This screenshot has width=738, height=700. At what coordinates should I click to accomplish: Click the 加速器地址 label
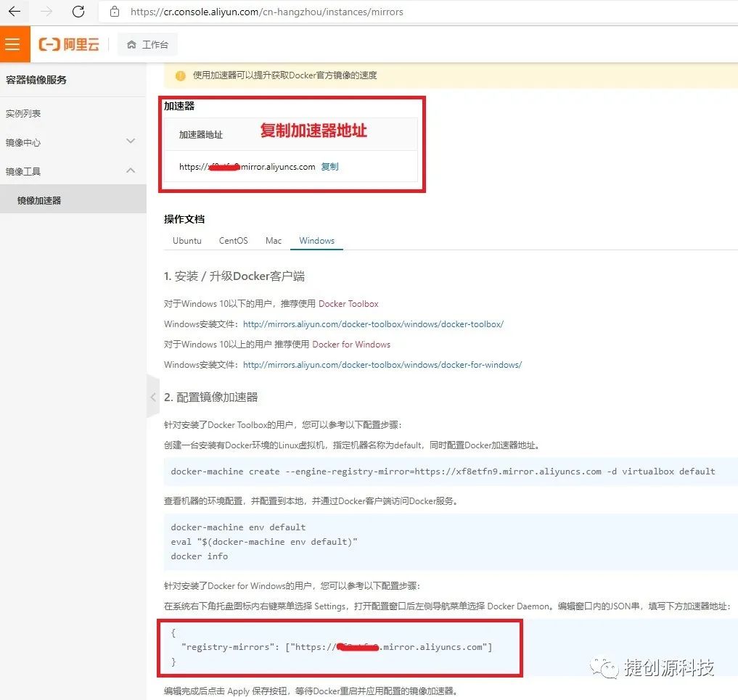pos(200,135)
